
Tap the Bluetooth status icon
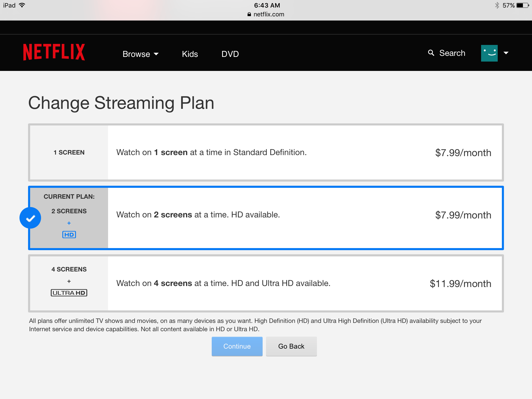[x=497, y=5]
